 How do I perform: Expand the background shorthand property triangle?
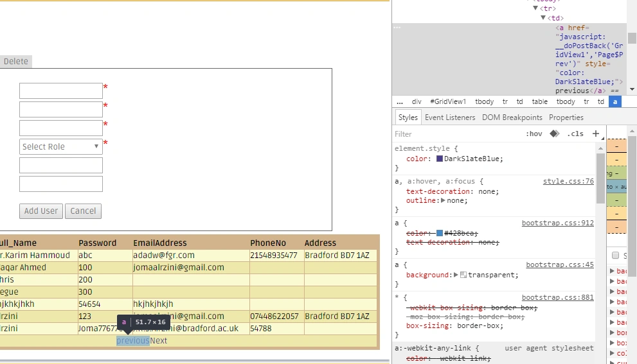[x=456, y=275]
